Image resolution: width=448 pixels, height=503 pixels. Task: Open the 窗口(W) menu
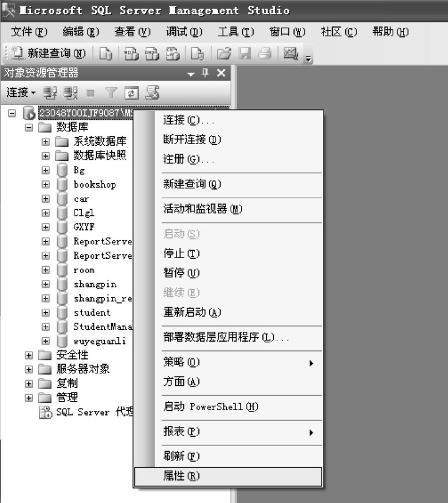tap(287, 32)
